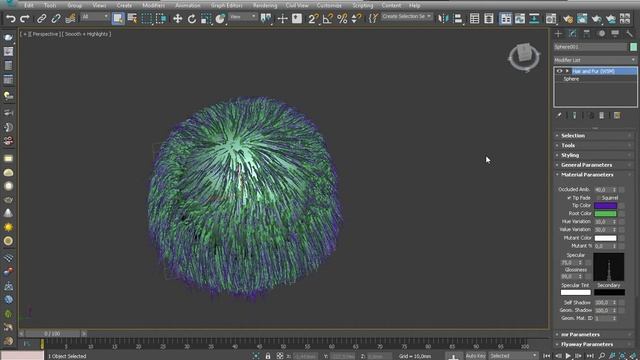Activate the Select and Scale tool
Image resolution: width=640 pixels, height=360 pixels.
point(206,19)
